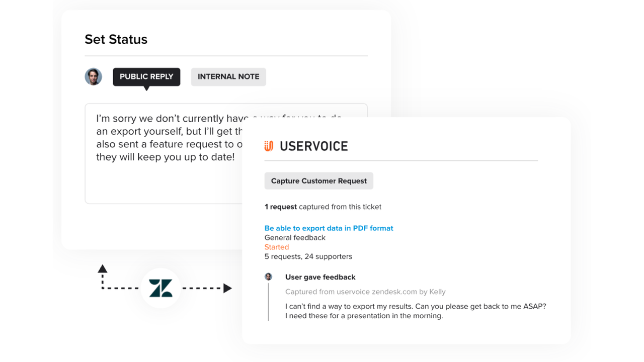
Task: Switch to the Internal Note tab
Action: pos(228,76)
